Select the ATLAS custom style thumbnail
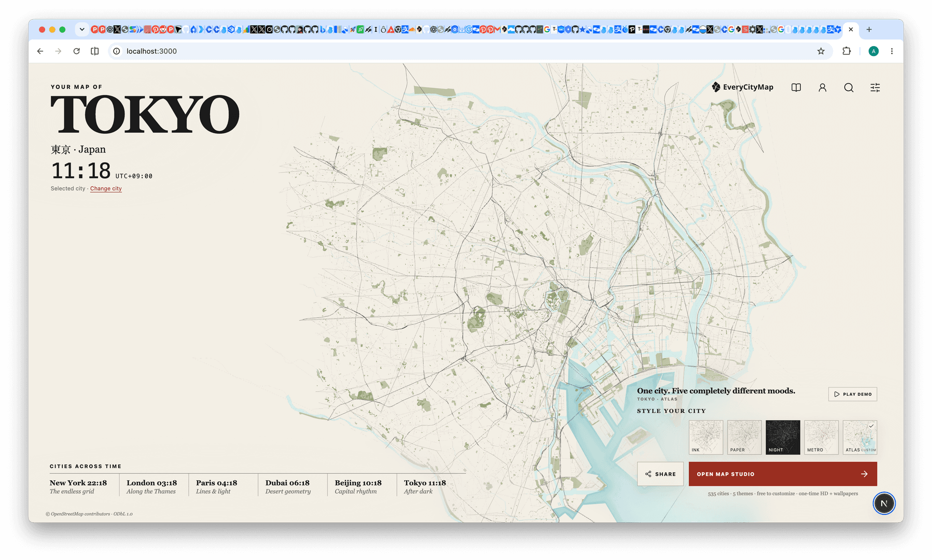 click(x=860, y=437)
